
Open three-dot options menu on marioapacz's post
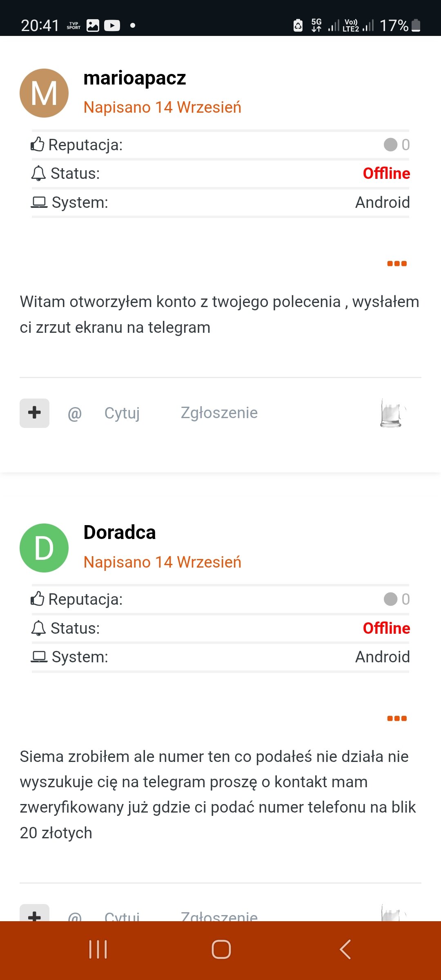[396, 264]
